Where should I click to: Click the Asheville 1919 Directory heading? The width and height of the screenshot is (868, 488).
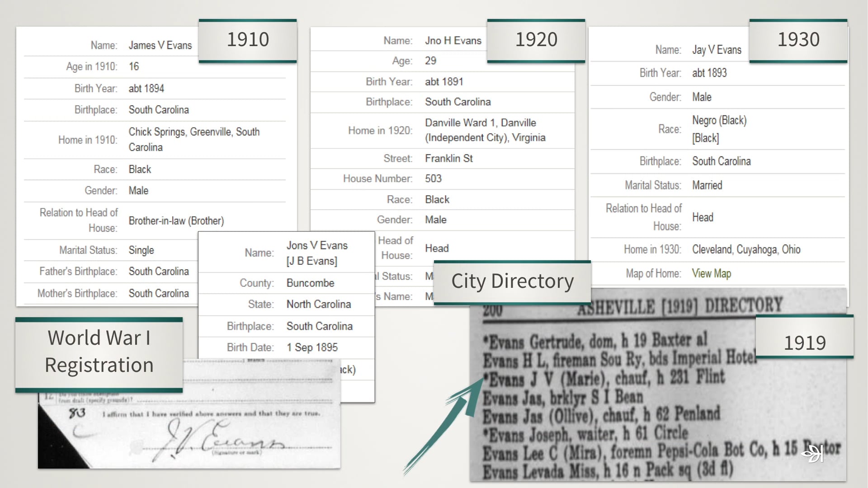(679, 306)
